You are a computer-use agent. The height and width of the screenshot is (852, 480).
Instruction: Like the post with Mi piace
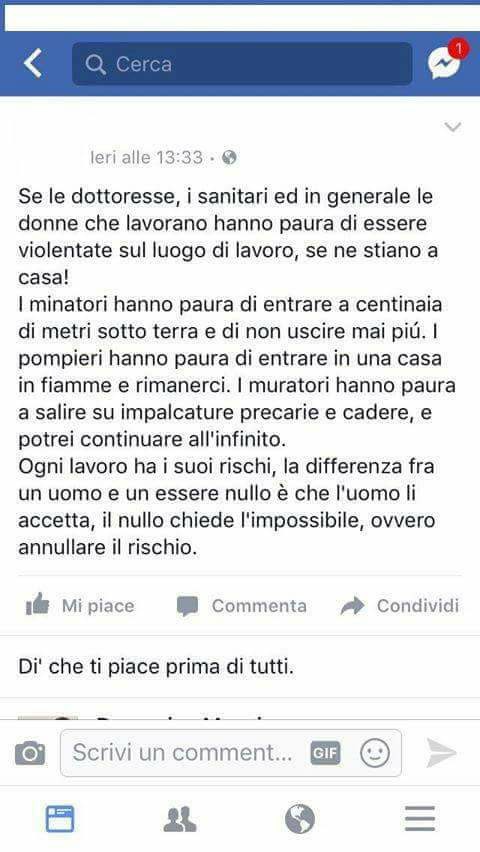80,606
